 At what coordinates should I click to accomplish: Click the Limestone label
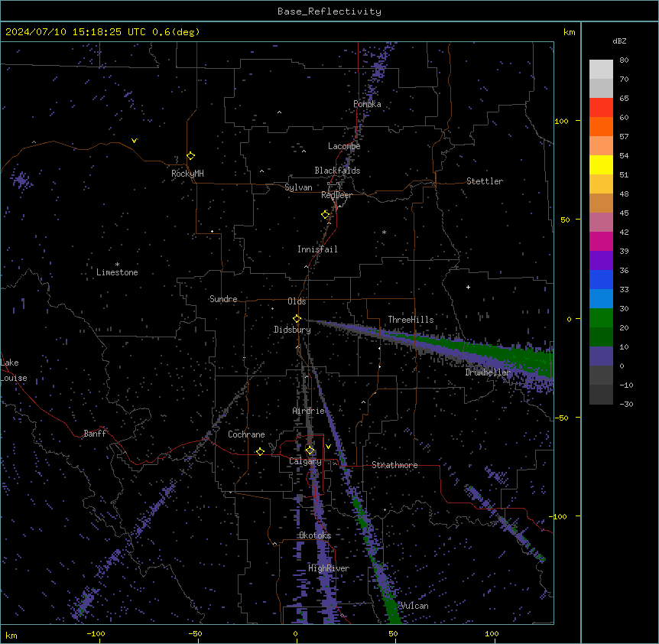coord(117,272)
